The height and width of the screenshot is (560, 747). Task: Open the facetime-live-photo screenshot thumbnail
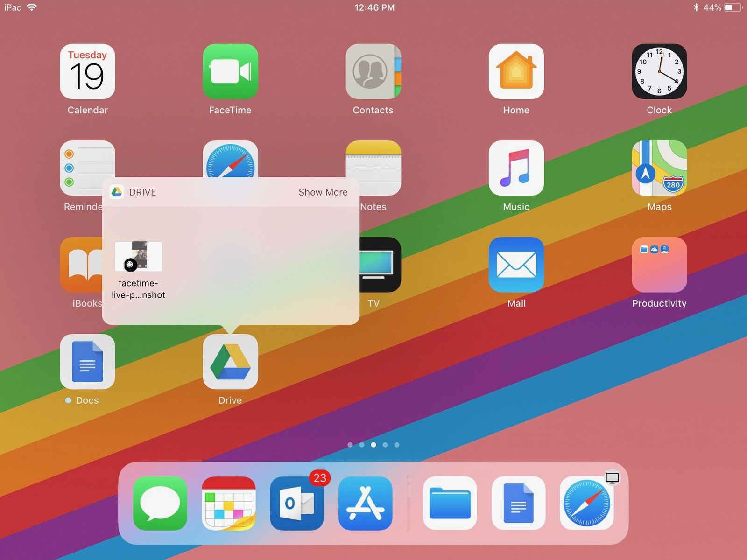139,257
